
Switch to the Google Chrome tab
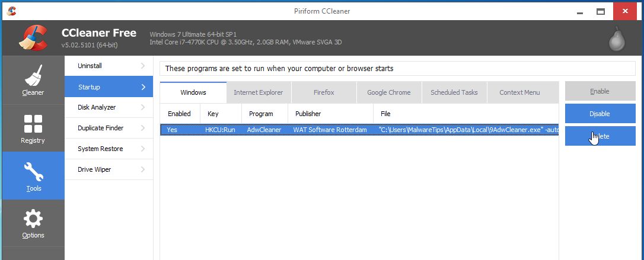389,92
